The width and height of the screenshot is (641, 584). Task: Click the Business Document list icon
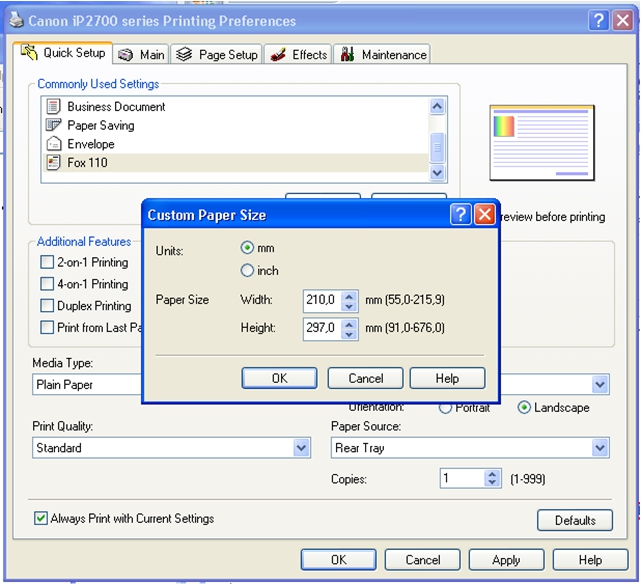pos(54,106)
